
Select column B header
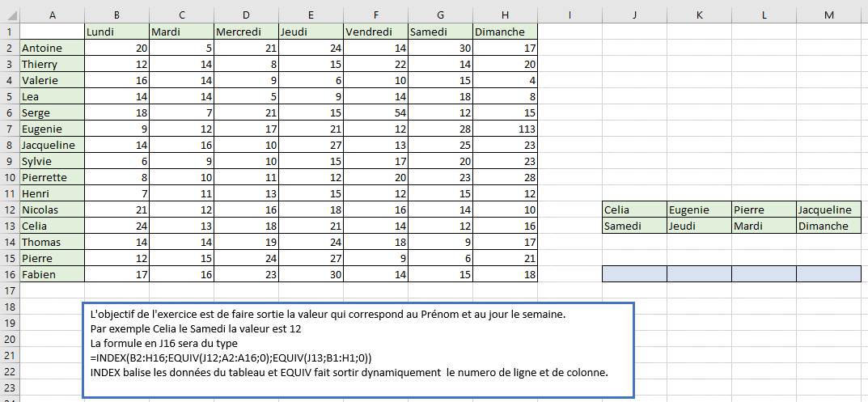click(116, 15)
